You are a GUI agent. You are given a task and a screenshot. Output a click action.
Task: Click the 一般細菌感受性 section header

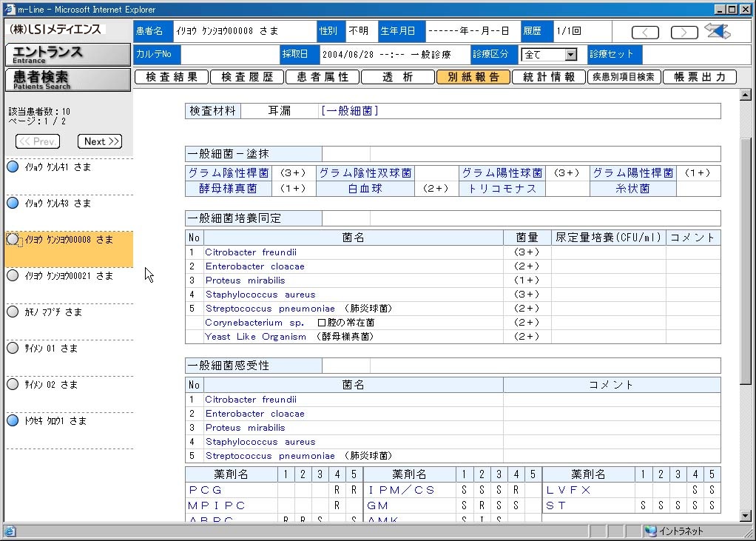pos(254,366)
